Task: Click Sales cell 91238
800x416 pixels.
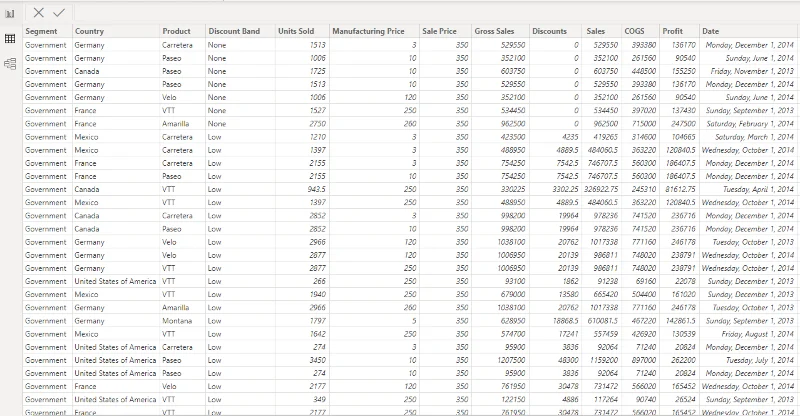Action: [608, 282]
